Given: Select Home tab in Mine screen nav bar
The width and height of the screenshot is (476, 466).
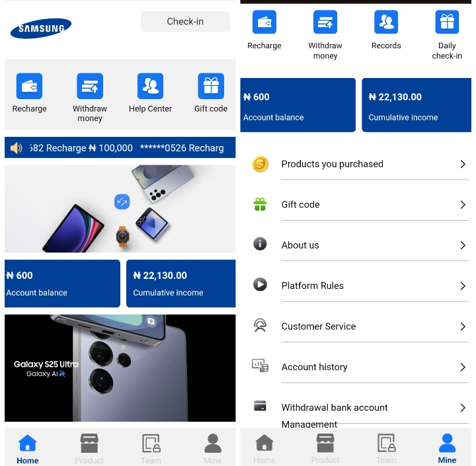Looking at the screenshot, I should click(x=264, y=449).
